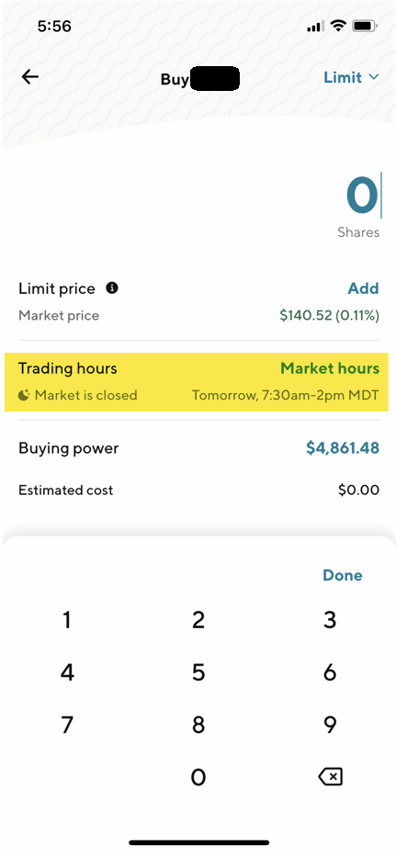Viewport: 396px width, 868px height.
Task: Tap the back arrow icon
Action: tap(30, 77)
